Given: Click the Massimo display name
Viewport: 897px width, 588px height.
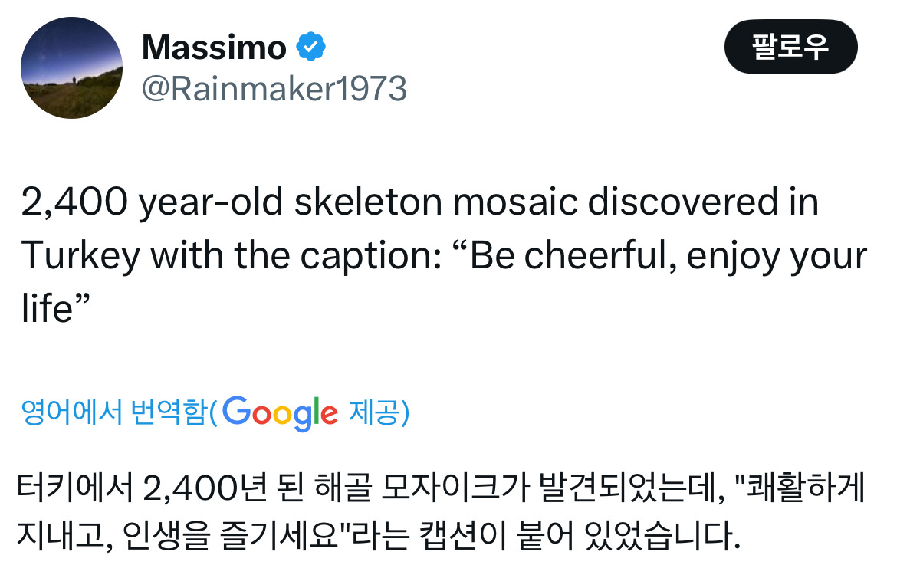Looking at the screenshot, I should (214, 48).
